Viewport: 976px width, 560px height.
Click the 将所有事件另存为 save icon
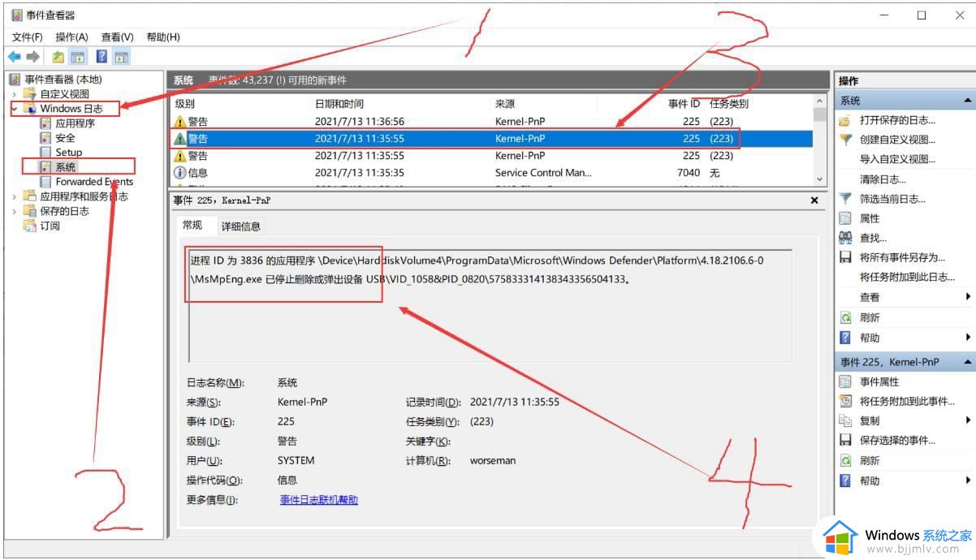click(845, 257)
